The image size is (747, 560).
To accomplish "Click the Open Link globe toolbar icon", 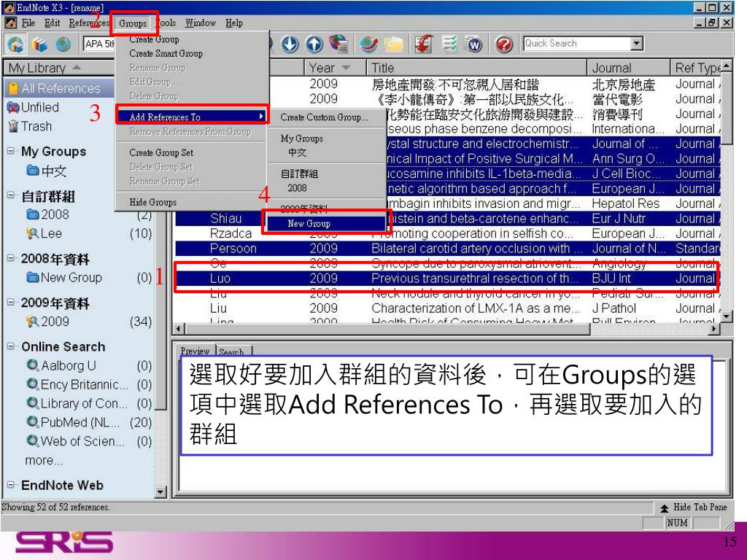I will tap(368, 44).
